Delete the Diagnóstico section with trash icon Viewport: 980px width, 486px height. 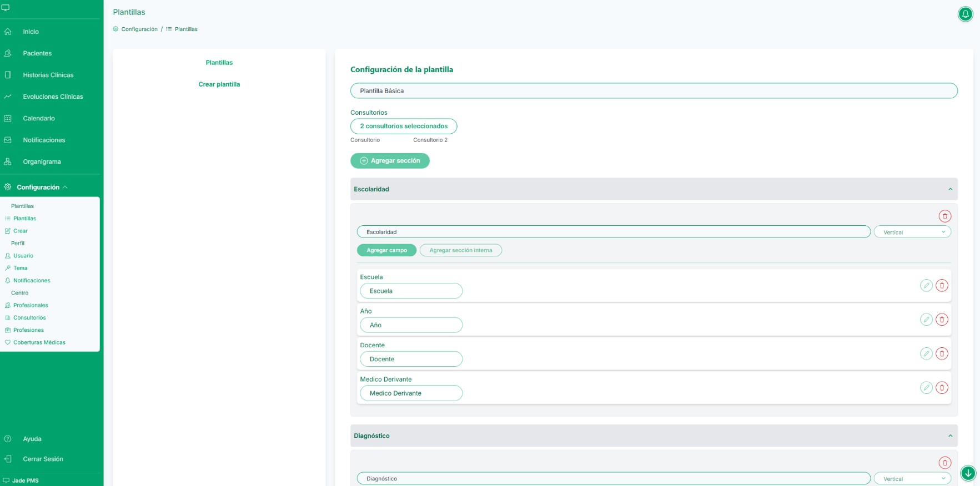[944, 463]
